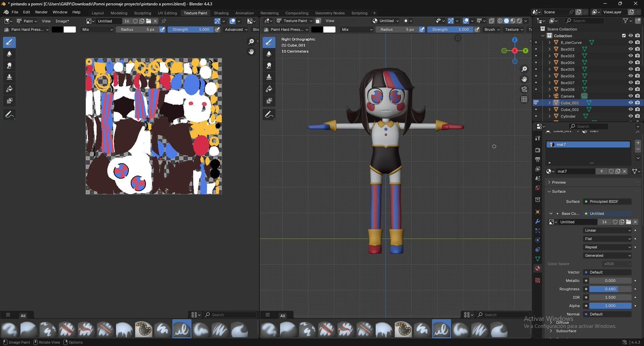Switch orthographic/perspective grid icon in viewport

pos(524,99)
